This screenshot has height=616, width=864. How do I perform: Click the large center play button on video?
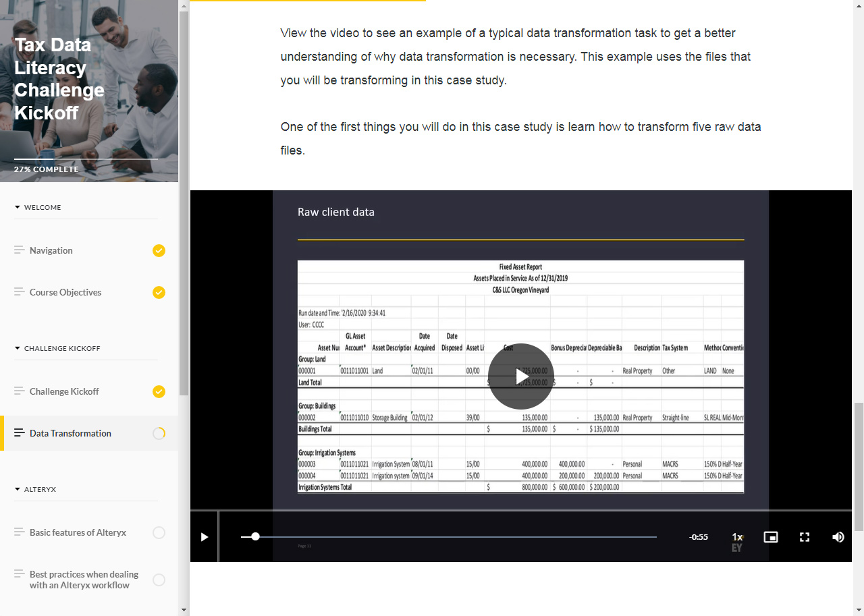pyautogui.click(x=521, y=376)
